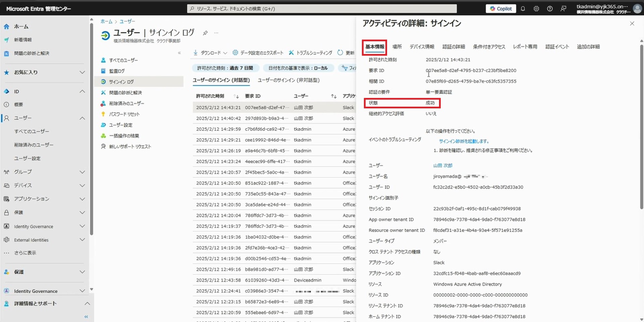Screen dimensions: 644x322
Task: Switch to デバイス情報 tab
Action: (422, 47)
